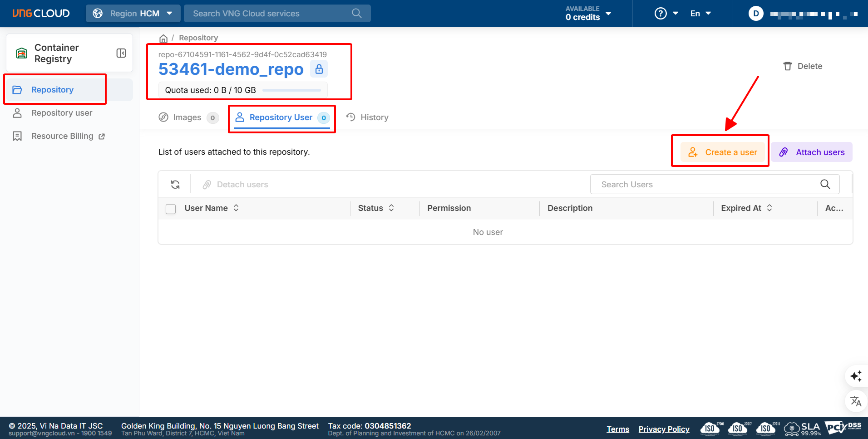This screenshot has height=439, width=868.
Task: Switch to the Images tab
Action: click(x=187, y=117)
